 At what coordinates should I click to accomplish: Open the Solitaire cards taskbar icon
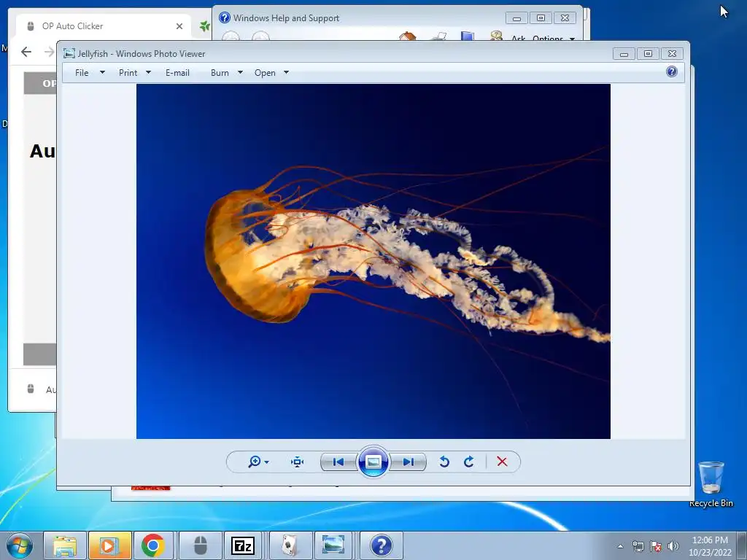click(x=290, y=545)
